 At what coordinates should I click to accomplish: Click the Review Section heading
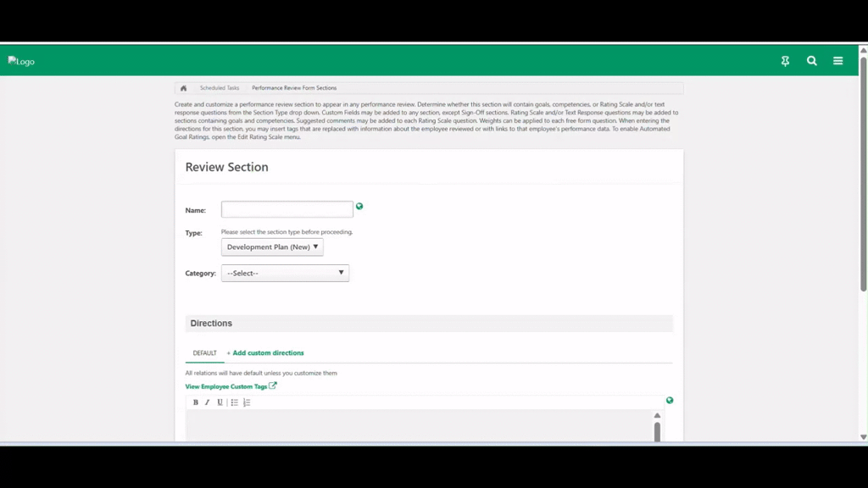[226, 167]
